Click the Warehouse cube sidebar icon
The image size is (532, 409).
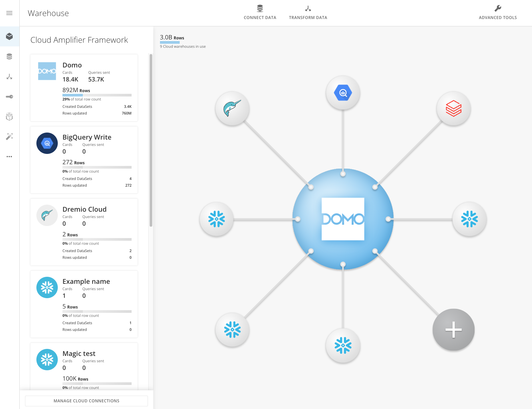coord(9,36)
